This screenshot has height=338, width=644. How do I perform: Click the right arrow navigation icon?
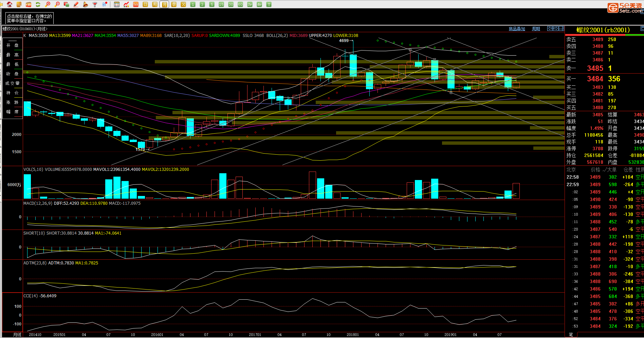tap(556, 28)
